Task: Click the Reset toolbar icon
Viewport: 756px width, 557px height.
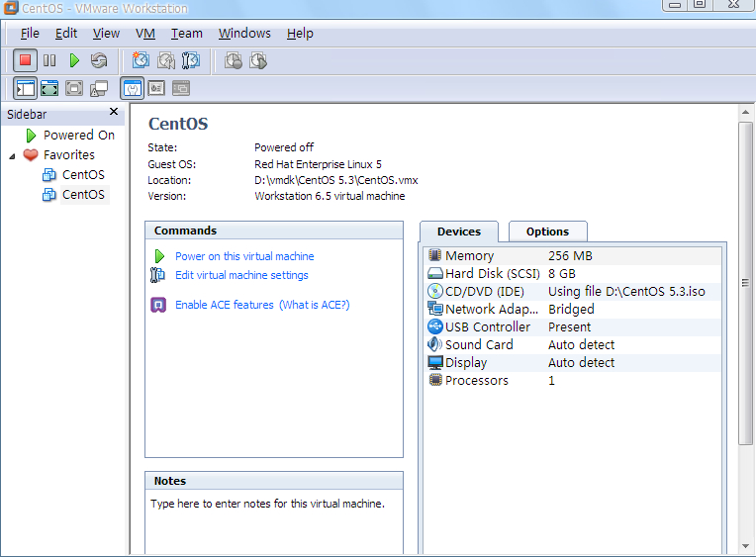Action: [x=99, y=60]
